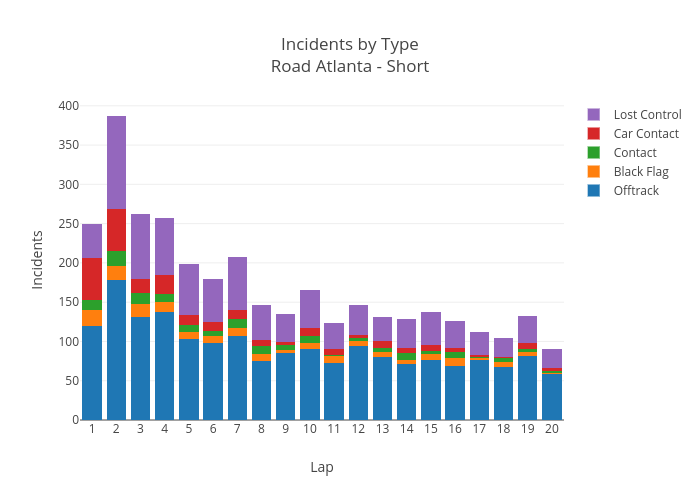Toggle the Offtrack legend label
Screen dimensions: 700x500
click(x=636, y=191)
